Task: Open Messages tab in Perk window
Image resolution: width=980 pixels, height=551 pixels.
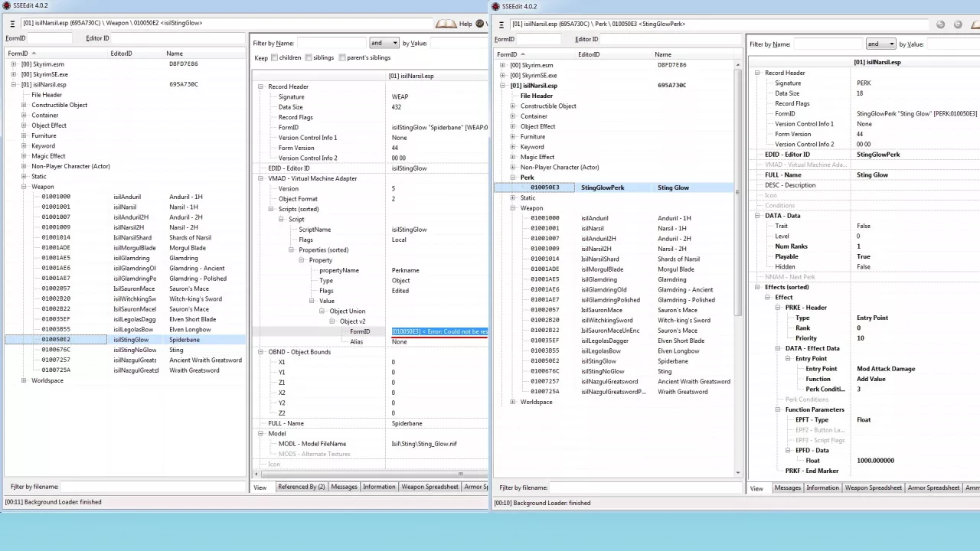Action: coord(787,487)
